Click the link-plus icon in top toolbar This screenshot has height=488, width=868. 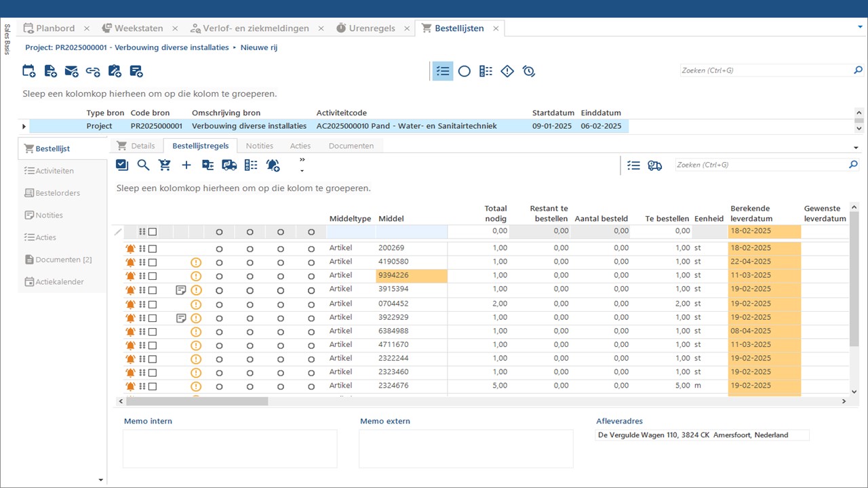click(x=93, y=71)
